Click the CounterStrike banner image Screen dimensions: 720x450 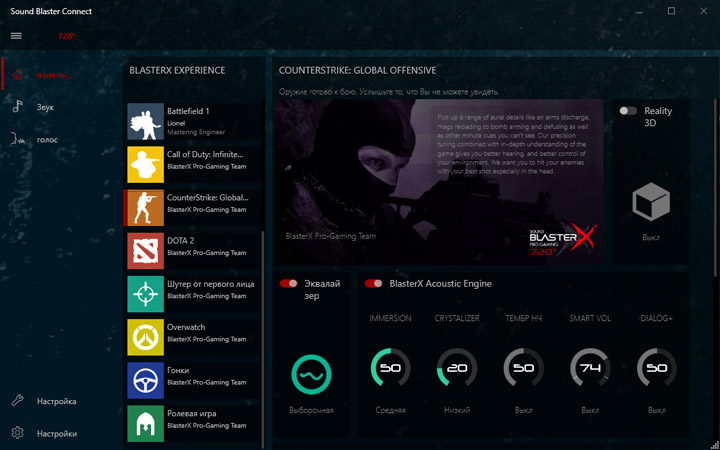(439, 182)
